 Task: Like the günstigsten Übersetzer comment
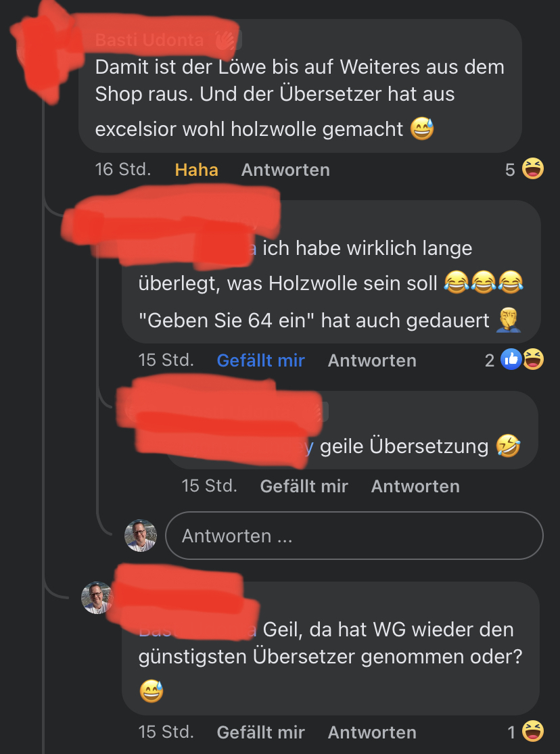click(x=261, y=732)
